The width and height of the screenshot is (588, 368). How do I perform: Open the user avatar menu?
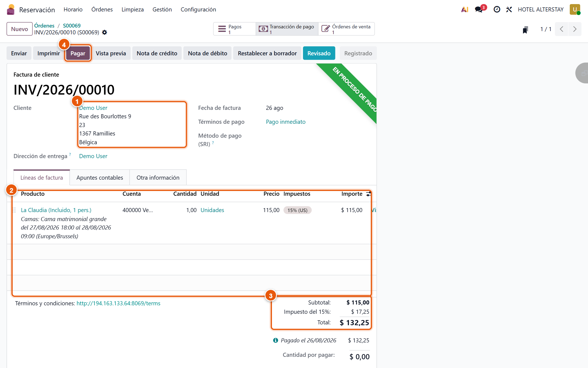[575, 10]
